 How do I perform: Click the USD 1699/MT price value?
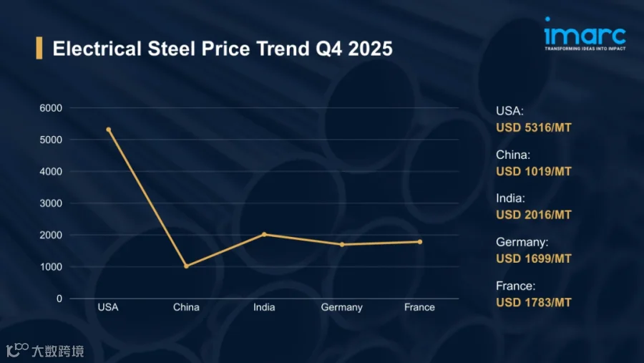(534, 258)
